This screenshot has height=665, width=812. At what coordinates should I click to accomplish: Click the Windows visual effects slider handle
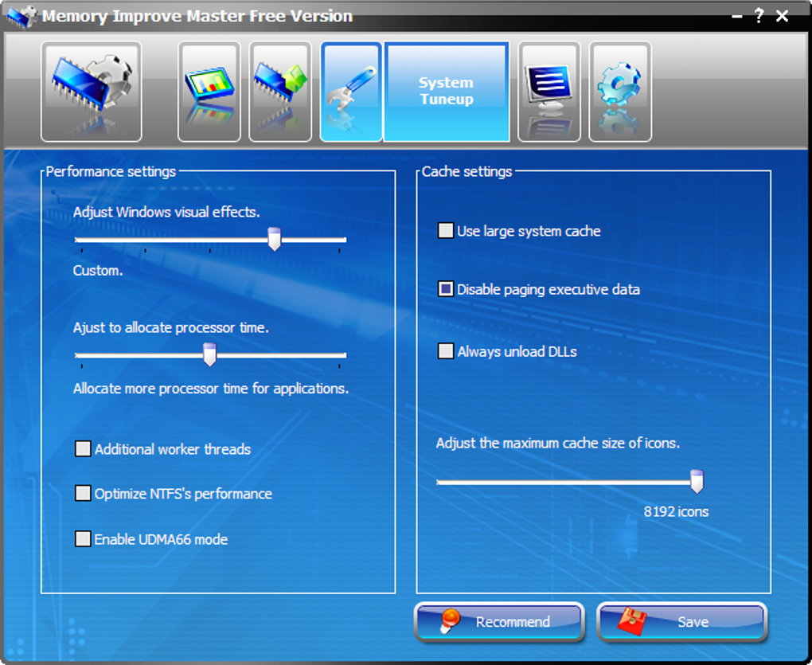(275, 239)
